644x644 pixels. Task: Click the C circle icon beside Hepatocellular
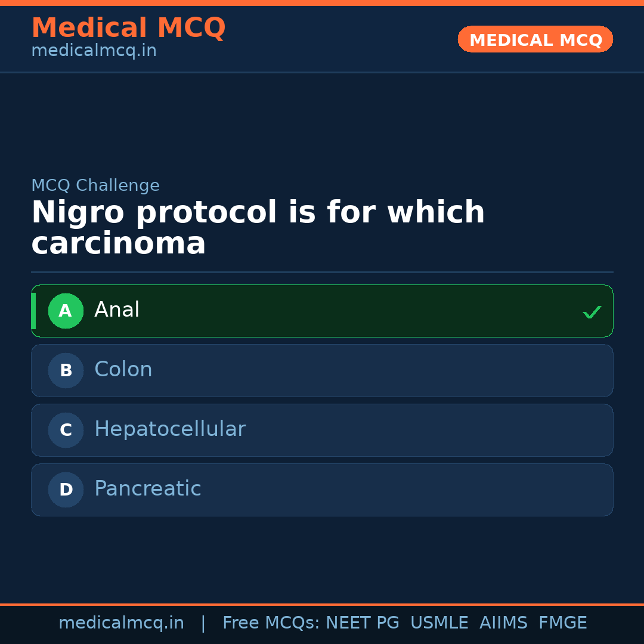66,430
